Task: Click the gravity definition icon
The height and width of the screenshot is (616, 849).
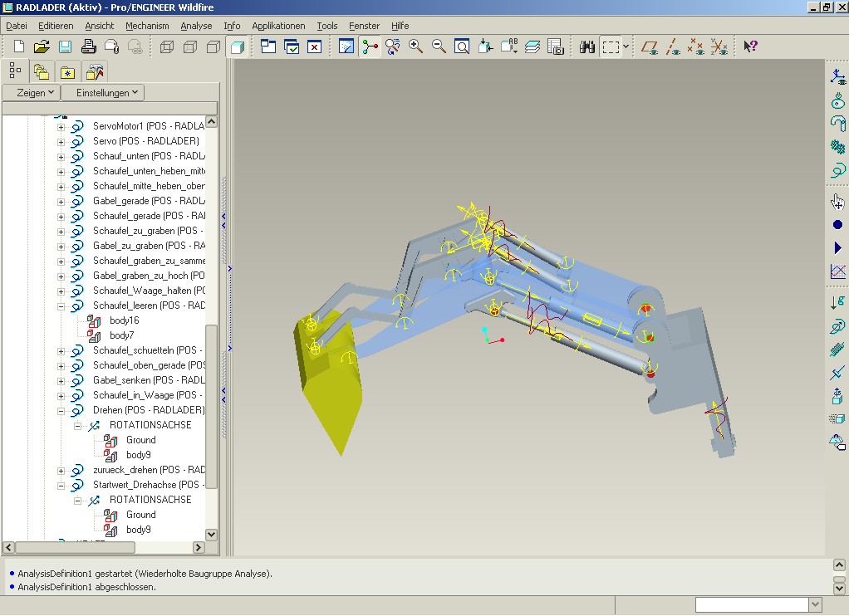Action: [x=837, y=303]
